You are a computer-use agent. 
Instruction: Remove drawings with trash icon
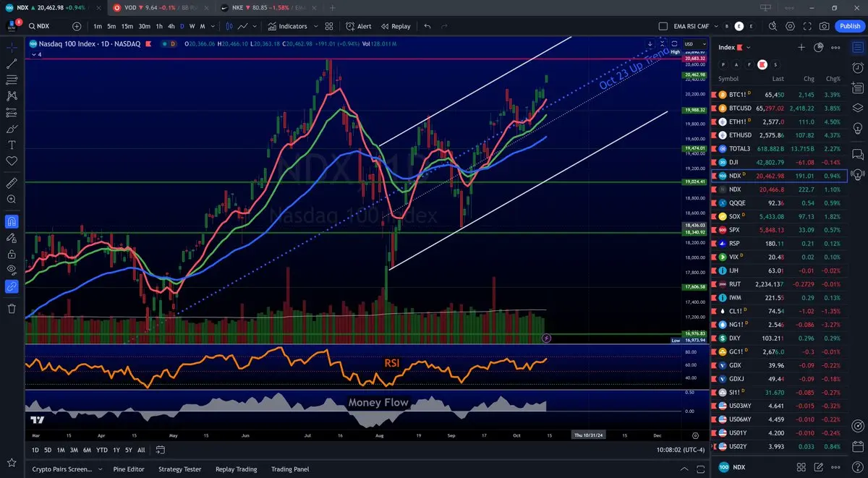12,308
